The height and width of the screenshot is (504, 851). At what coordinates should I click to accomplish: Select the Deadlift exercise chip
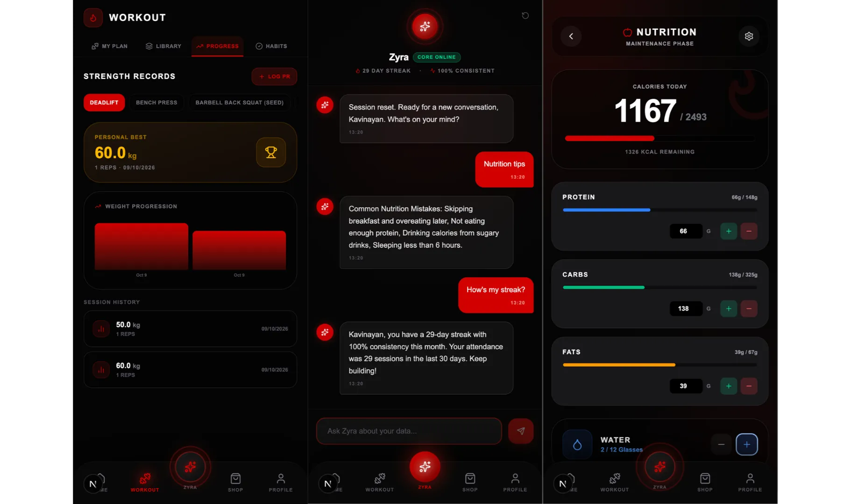click(x=104, y=103)
